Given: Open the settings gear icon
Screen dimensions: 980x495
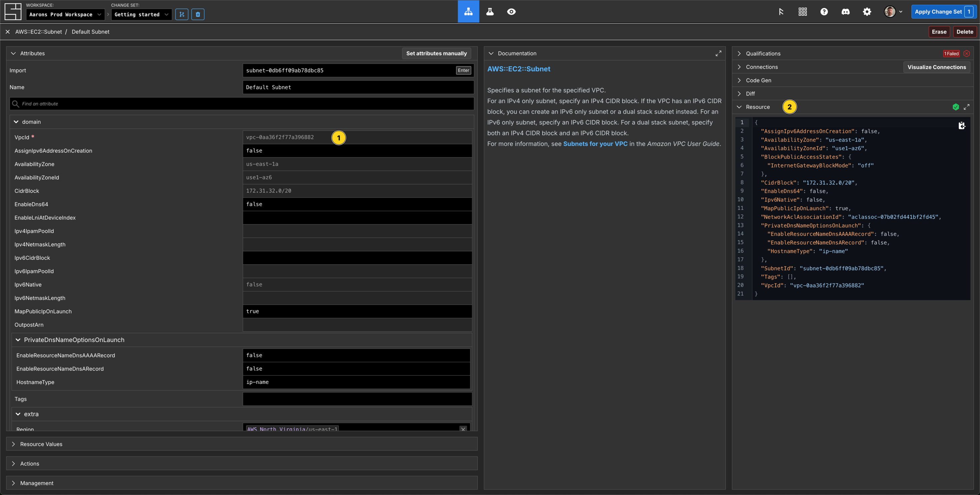Looking at the screenshot, I should tap(867, 12).
